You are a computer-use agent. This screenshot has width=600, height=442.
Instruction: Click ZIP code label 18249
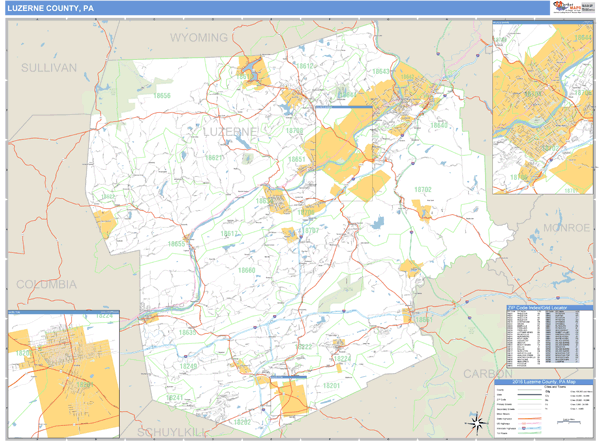pos(189,366)
